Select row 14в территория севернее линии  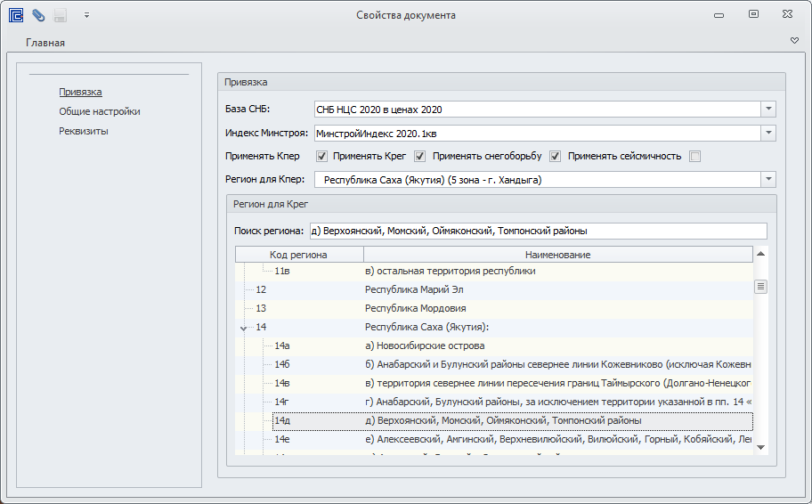click(494, 383)
